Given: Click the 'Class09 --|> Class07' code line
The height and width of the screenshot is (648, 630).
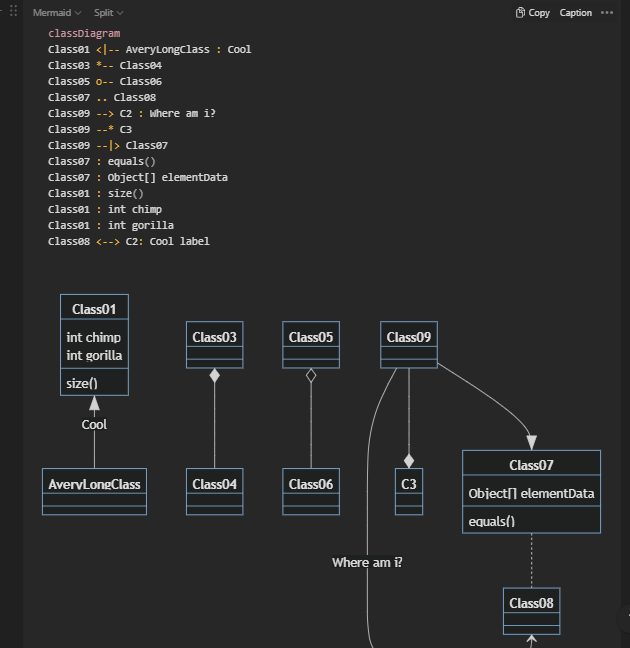Looking at the screenshot, I should pyautogui.click(x=108, y=145).
